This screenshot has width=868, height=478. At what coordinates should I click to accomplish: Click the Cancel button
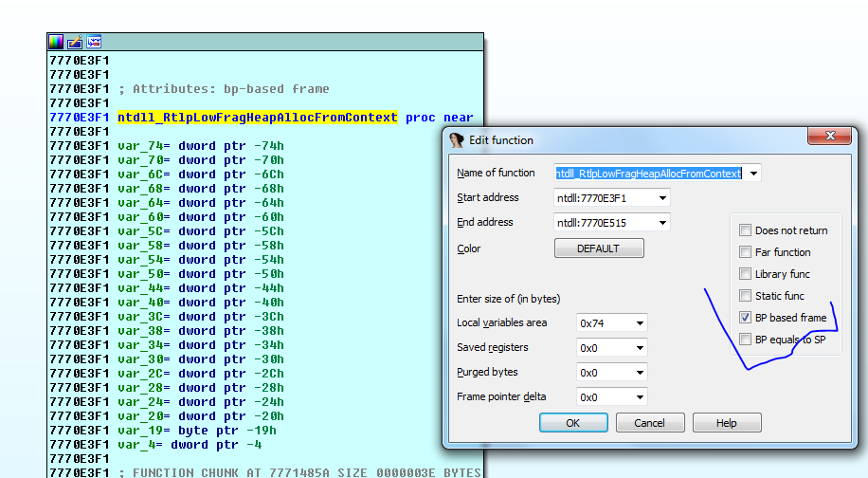coord(650,423)
